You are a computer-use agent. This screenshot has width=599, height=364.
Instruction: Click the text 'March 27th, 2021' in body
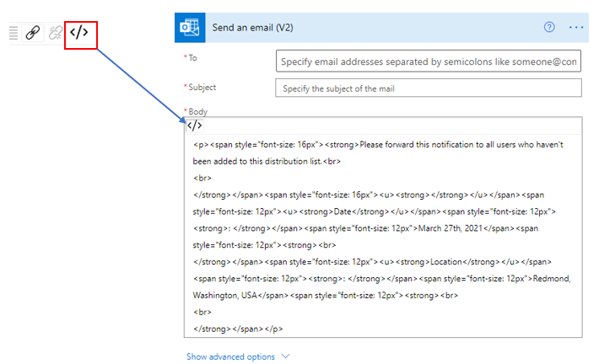click(451, 228)
